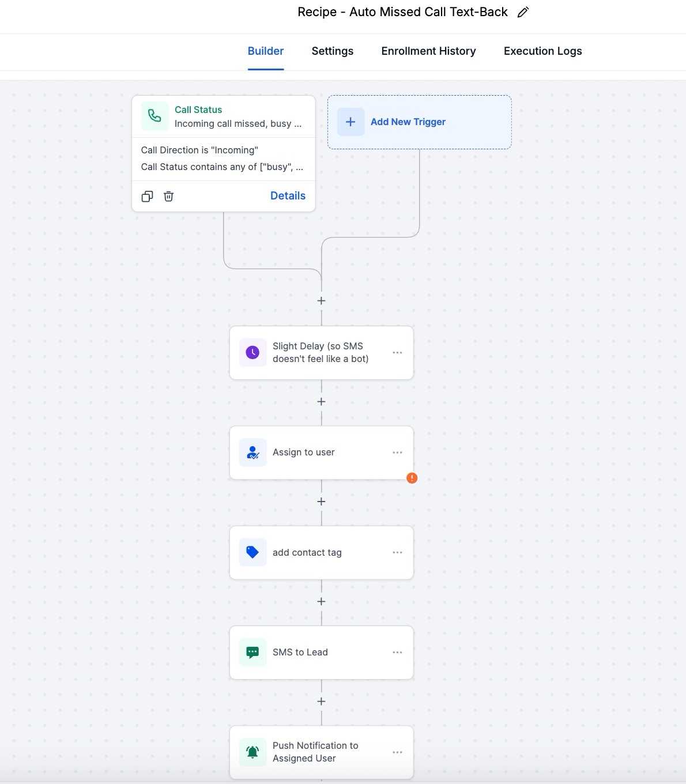Click the purple clock delay icon

(252, 353)
